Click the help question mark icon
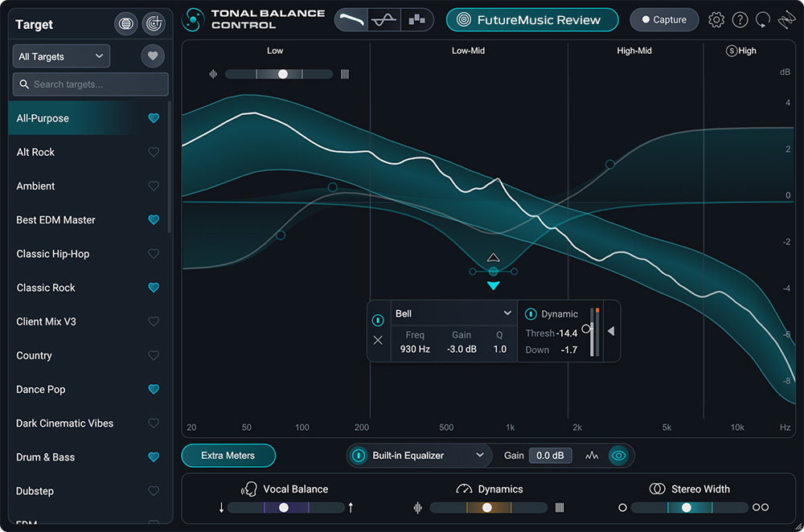The image size is (804, 532). pyautogui.click(x=740, y=19)
